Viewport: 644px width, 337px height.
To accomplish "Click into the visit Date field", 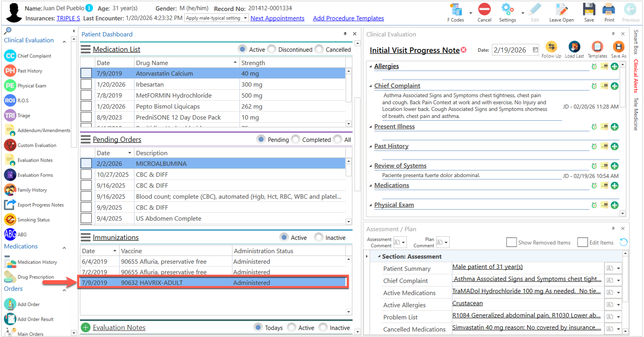I will 510,50.
